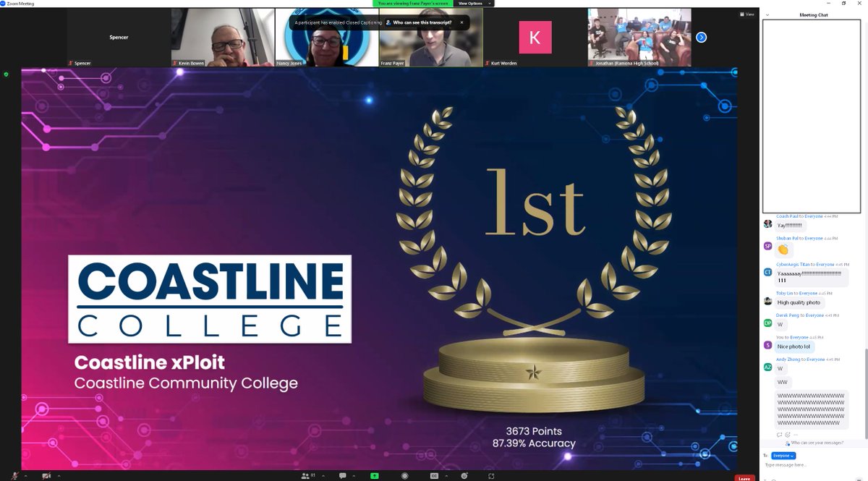Dismiss the closed captioning notification

point(461,22)
